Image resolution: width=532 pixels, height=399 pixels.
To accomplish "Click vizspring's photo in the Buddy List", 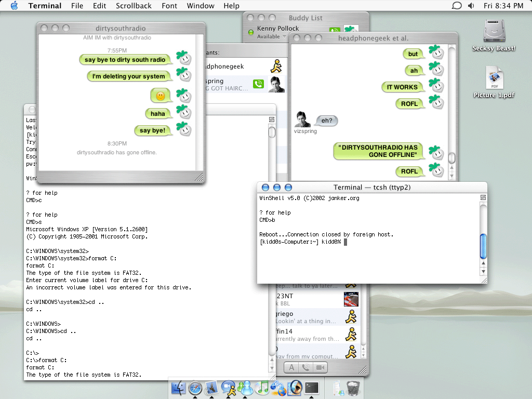I will [x=276, y=84].
